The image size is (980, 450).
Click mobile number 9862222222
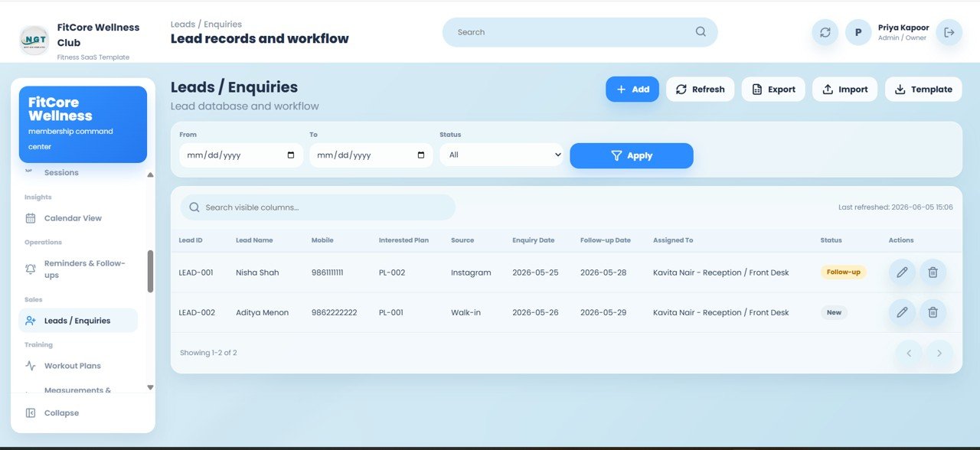[334, 312]
